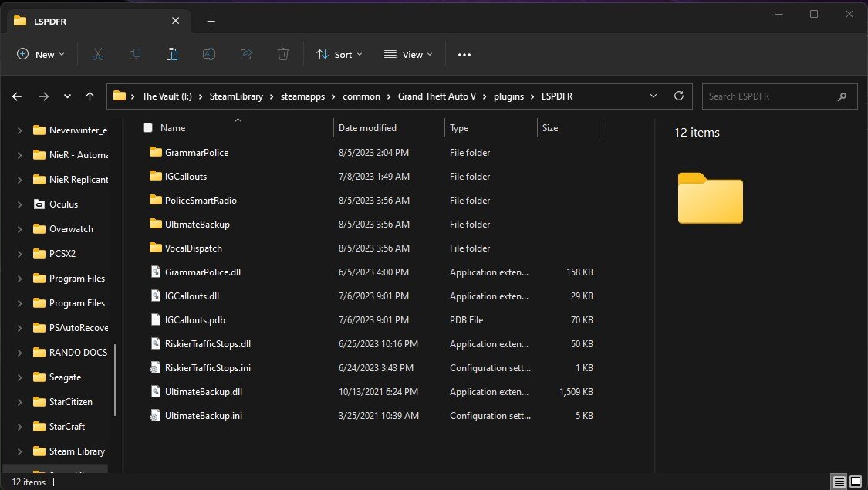868x490 pixels.
Task: Click the Cut scissors icon in toolbar
Action: pyautogui.click(x=97, y=54)
